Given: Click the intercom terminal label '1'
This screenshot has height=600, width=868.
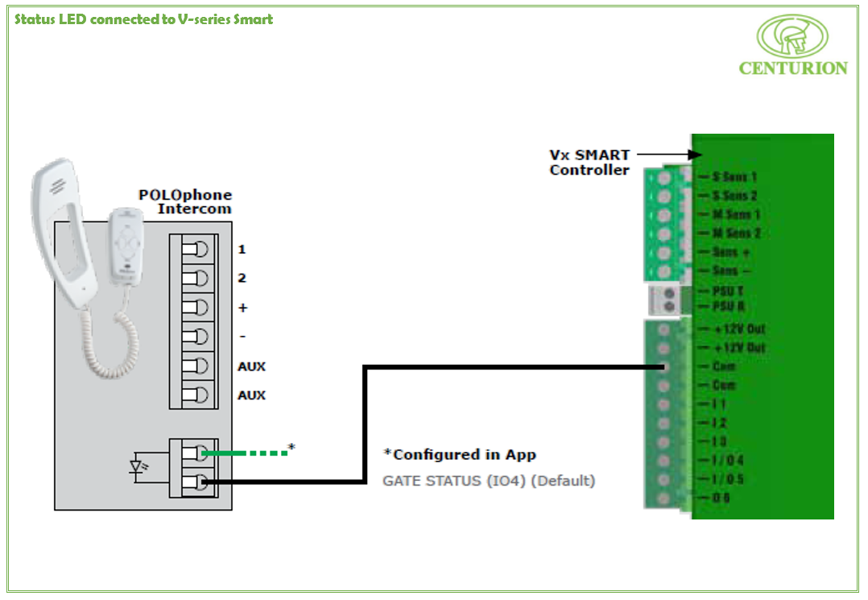Looking at the screenshot, I should tap(242, 249).
